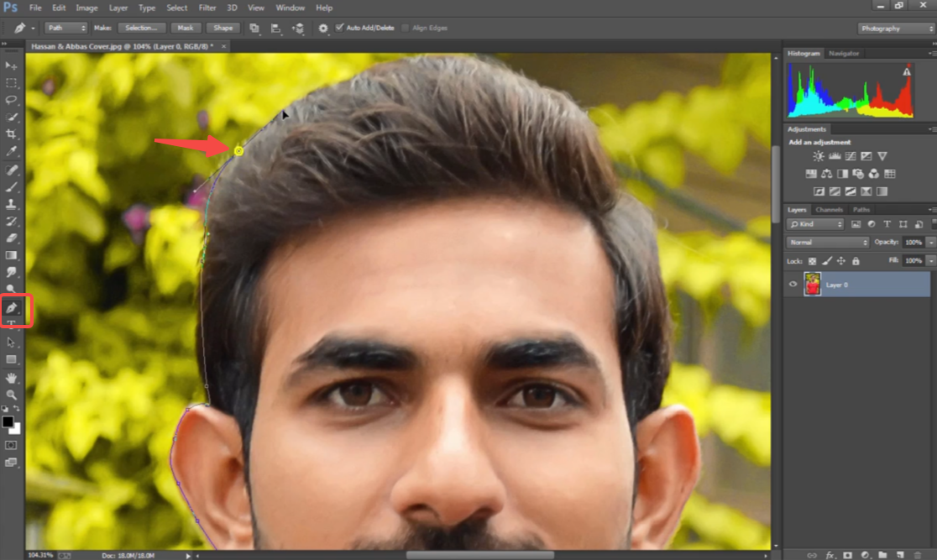Select the Brush tool
Viewport: 937px width, 560px height.
point(11,187)
